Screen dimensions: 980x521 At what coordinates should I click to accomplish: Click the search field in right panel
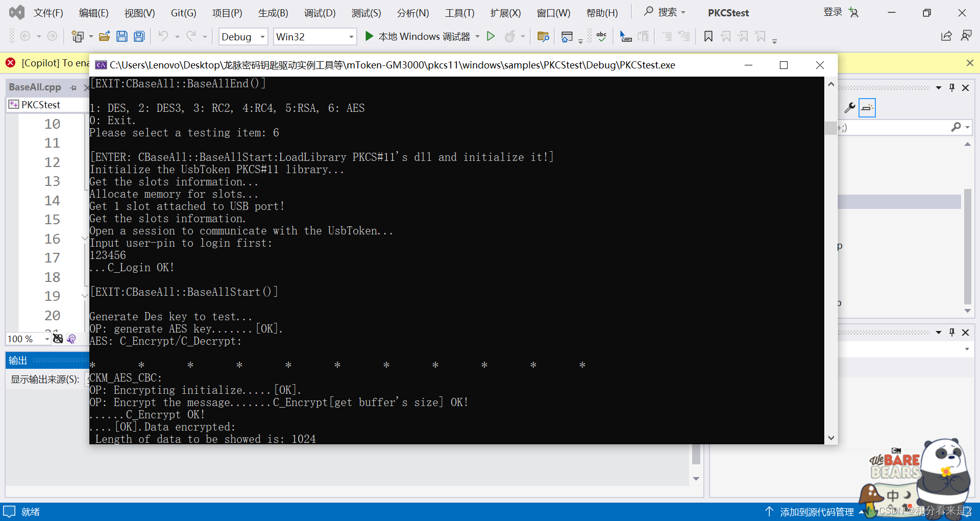point(893,127)
